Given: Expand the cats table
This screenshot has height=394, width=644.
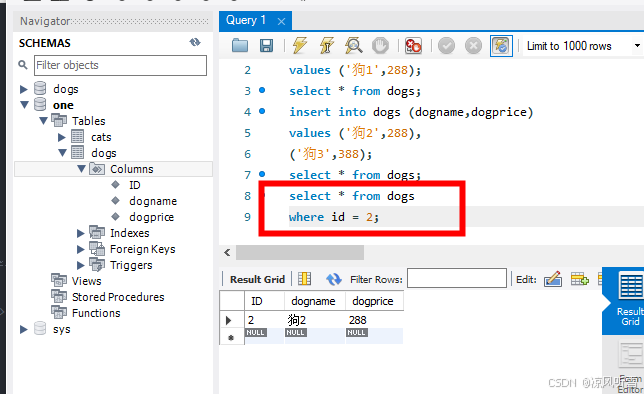Looking at the screenshot, I should coord(62,137).
